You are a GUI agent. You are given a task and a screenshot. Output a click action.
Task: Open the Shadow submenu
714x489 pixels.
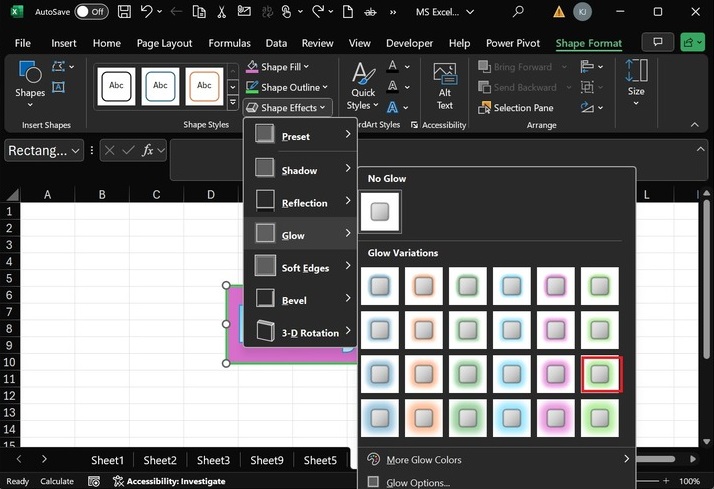pos(299,170)
